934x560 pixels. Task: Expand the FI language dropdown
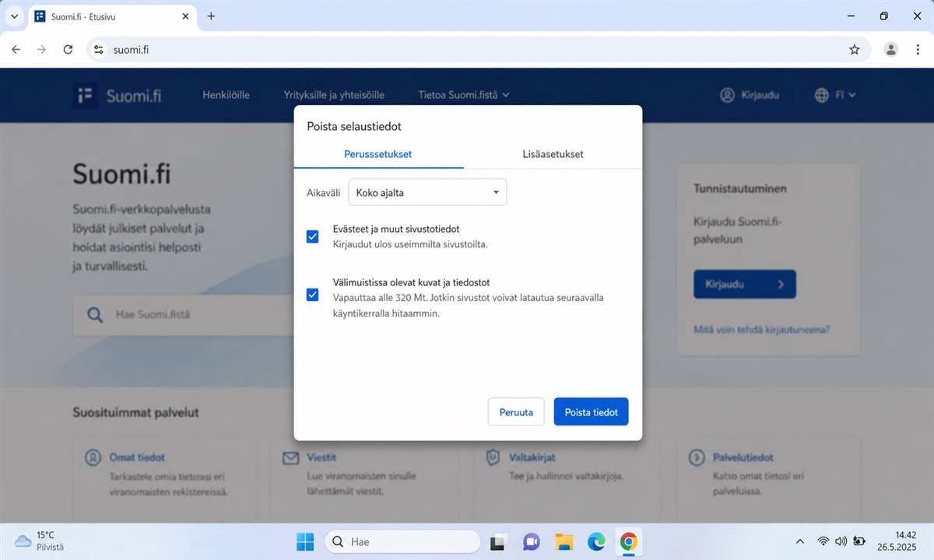click(846, 95)
